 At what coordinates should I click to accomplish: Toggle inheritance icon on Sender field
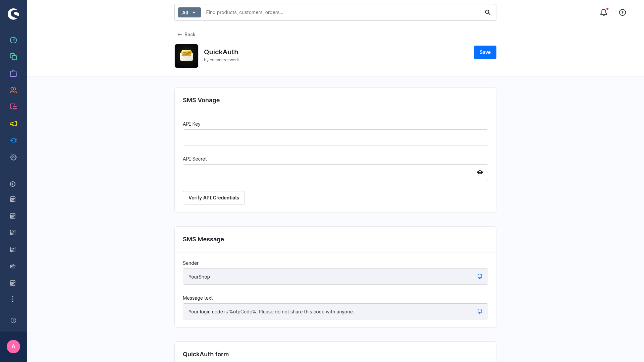point(480,277)
